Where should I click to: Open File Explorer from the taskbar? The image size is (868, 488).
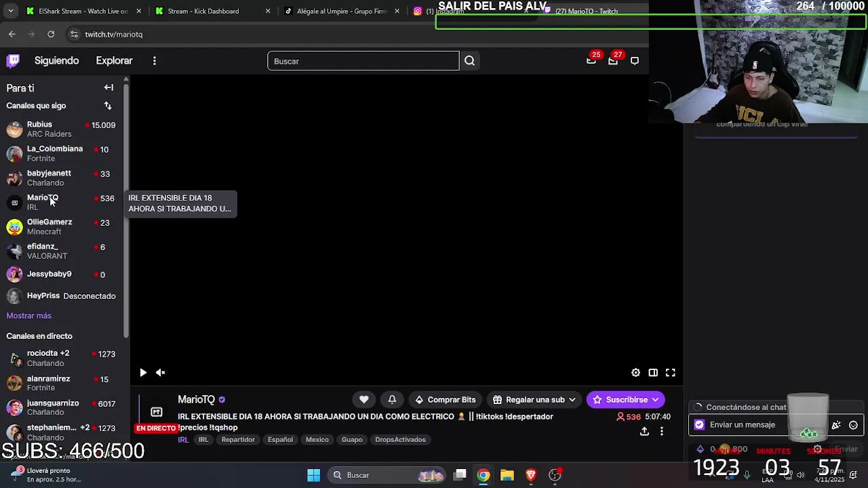click(507, 475)
